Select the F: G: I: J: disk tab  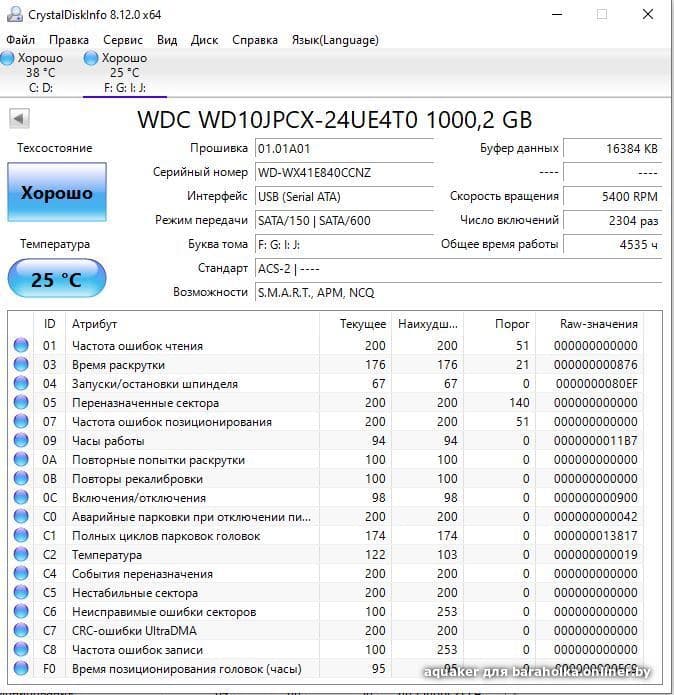(x=125, y=73)
